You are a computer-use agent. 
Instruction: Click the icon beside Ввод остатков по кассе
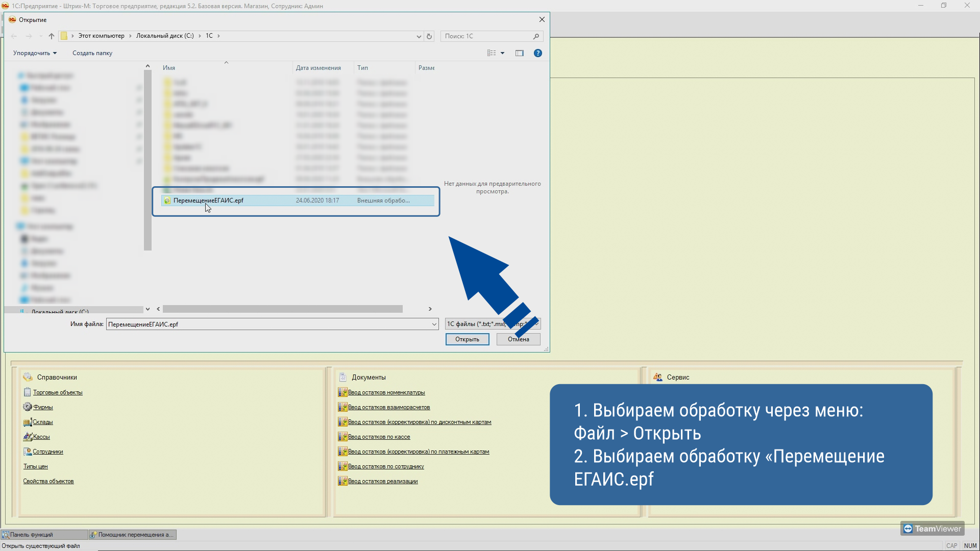click(342, 437)
